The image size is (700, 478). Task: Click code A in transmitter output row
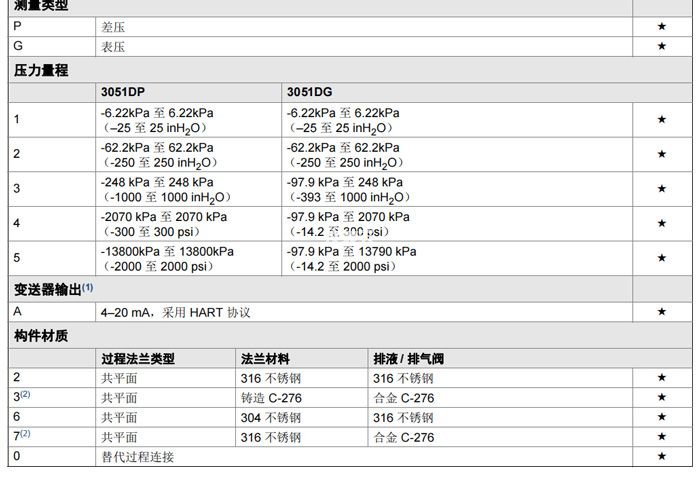click(x=17, y=311)
